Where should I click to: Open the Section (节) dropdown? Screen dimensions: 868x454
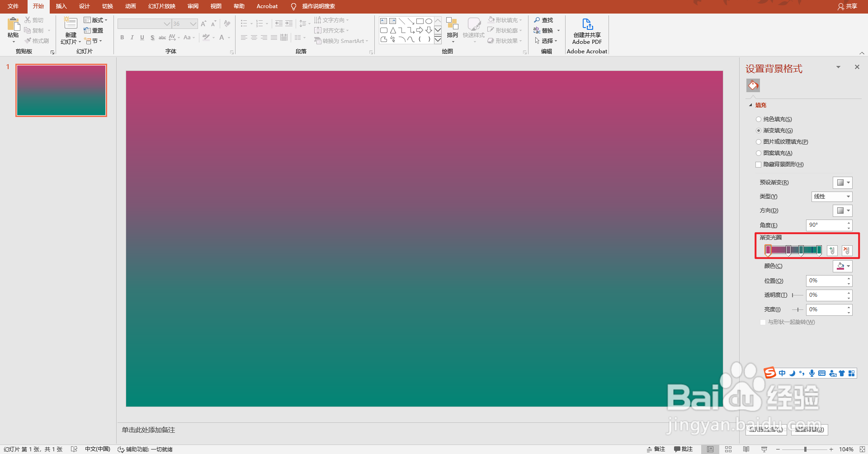(x=93, y=41)
